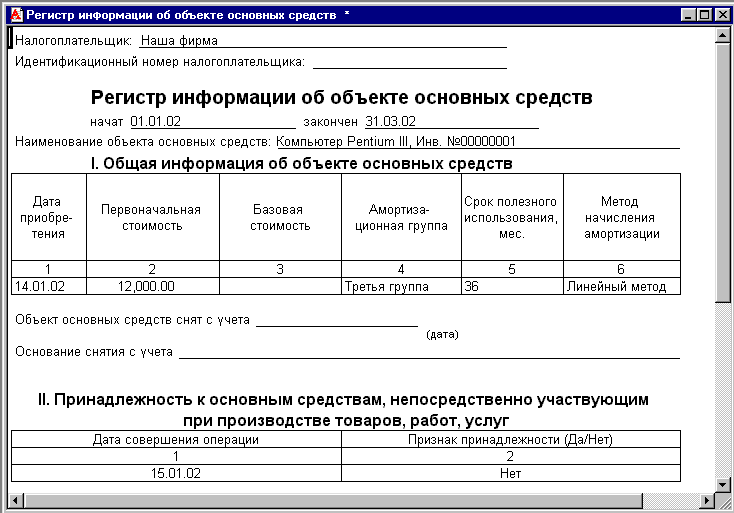This screenshot has width=734, height=513.
Task: Click the '(дата)' caption under the line
Action: coord(442,335)
